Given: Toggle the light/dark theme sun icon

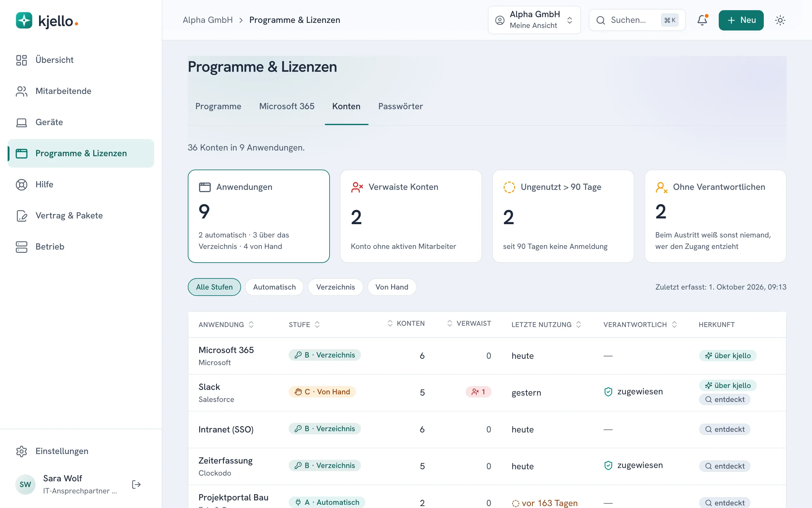Looking at the screenshot, I should 780,20.
